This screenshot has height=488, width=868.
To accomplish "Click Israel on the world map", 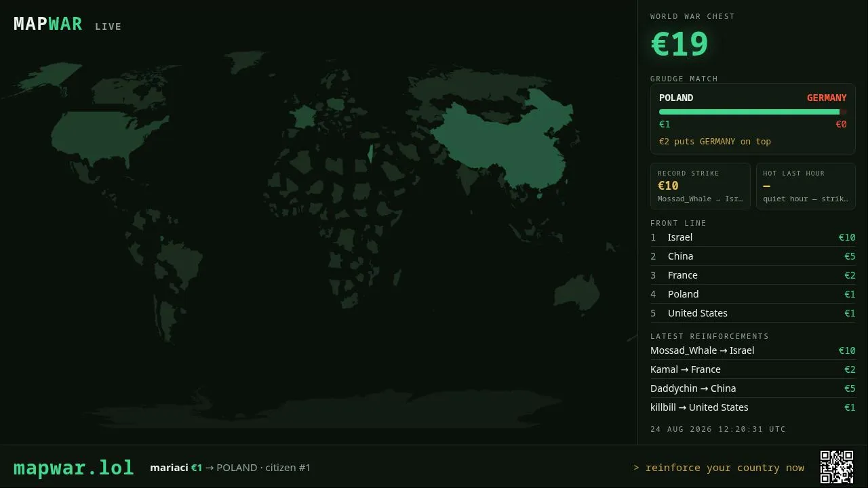I will point(370,155).
